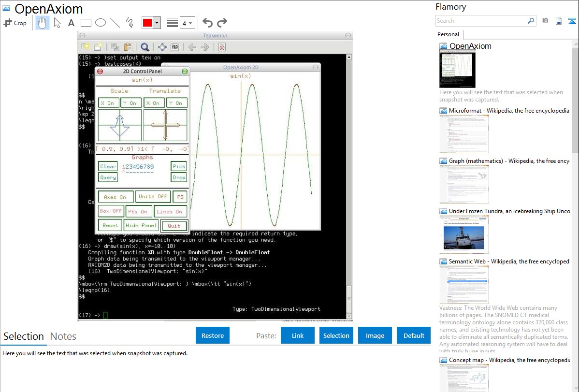Click the terminal magnifier search icon

(x=145, y=47)
